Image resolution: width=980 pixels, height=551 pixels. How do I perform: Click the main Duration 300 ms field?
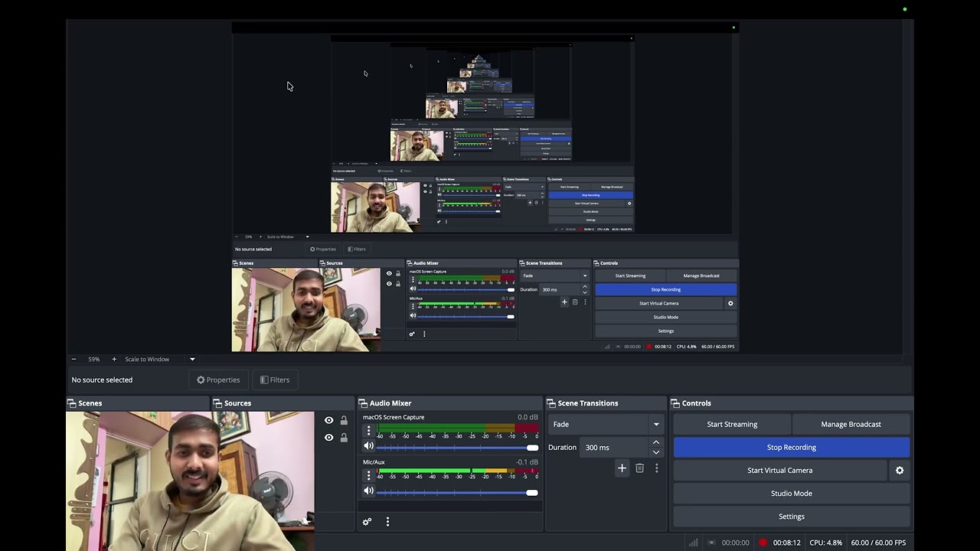[x=615, y=447]
